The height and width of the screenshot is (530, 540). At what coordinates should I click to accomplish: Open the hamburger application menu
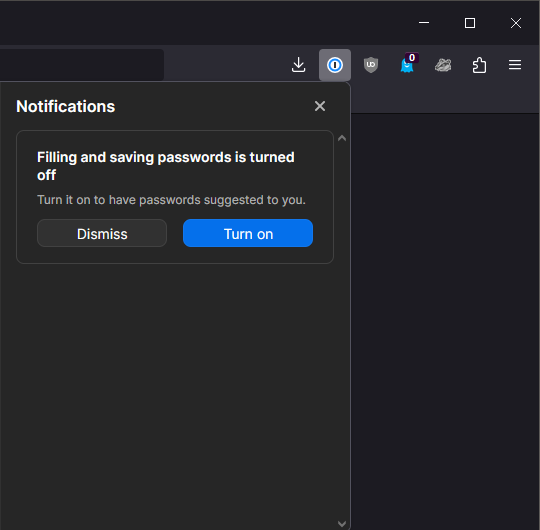pyautogui.click(x=515, y=65)
